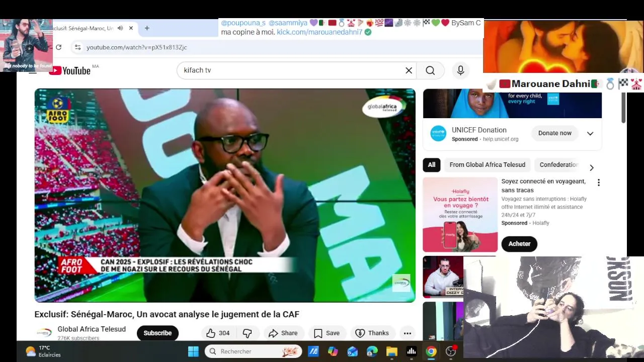Click the video title text
644x362 pixels.
pyautogui.click(x=167, y=314)
